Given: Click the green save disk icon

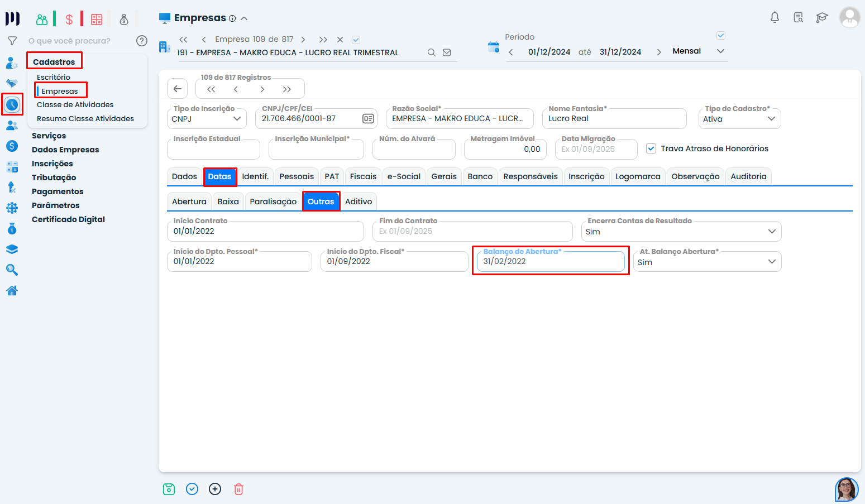Looking at the screenshot, I should point(169,489).
